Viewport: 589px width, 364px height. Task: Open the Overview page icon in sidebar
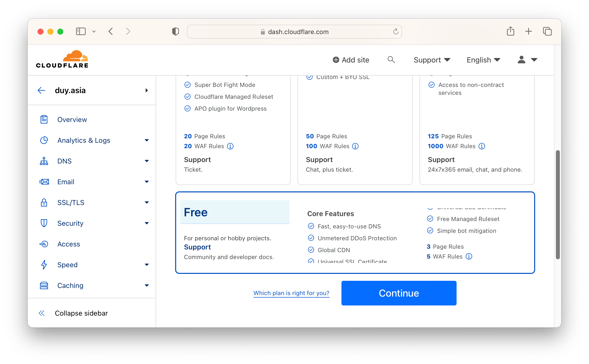44,119
